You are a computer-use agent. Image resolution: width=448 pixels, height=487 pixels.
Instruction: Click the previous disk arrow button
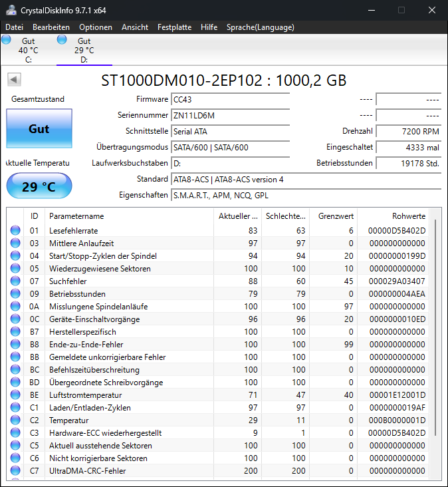tap(14, 80)
